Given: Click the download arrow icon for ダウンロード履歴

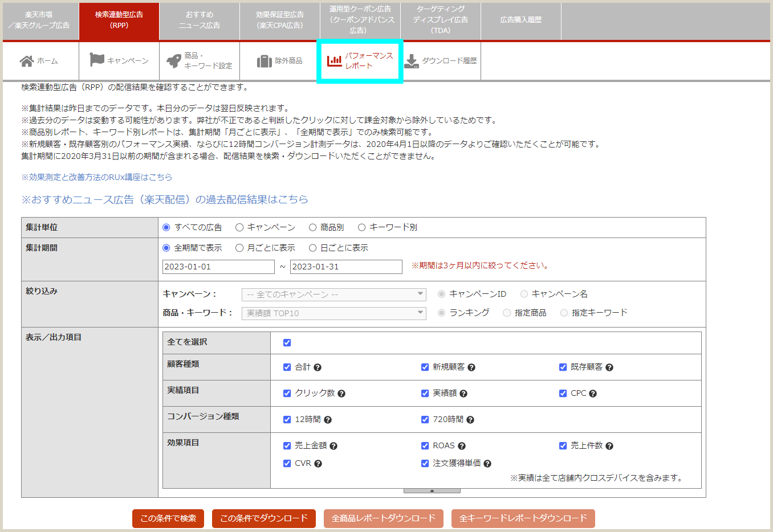Looking at the screenshot, I should tap(411, 61).
